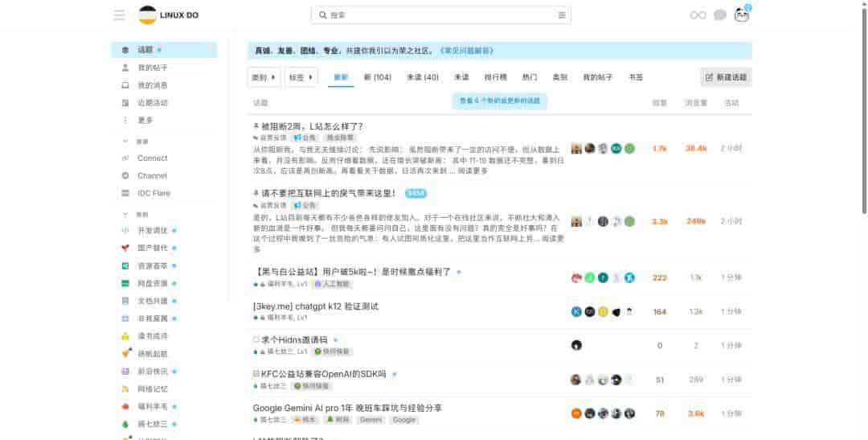Click the blue unread badge on 请不要把互联网 topic
Viewport: 868px width, 440px height.
(416, 193)
